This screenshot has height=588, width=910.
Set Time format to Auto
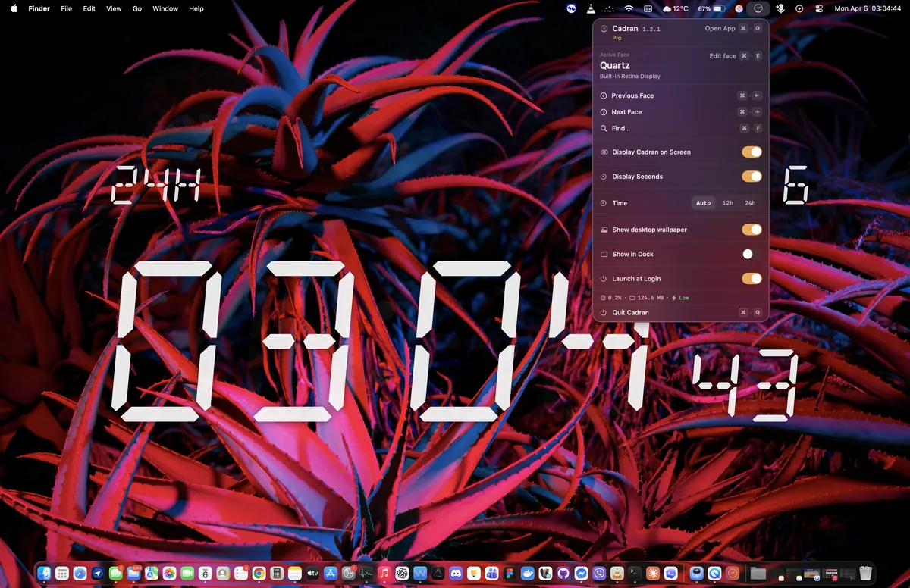(x=704, y=203)
